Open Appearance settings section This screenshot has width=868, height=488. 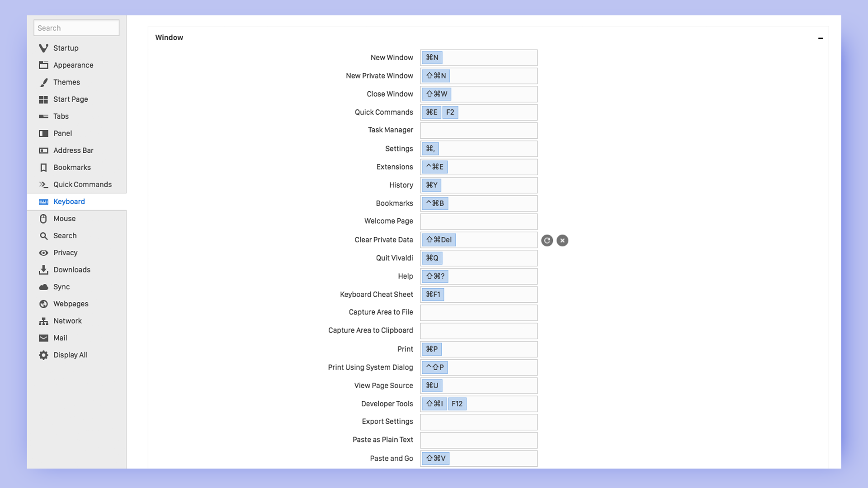click(73, 64)
